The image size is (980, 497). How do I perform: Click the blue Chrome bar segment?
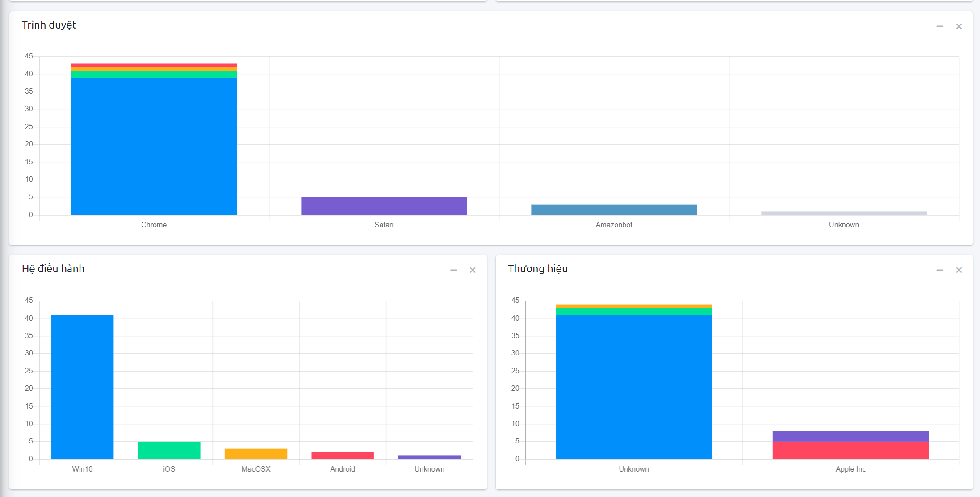point(154,146)
